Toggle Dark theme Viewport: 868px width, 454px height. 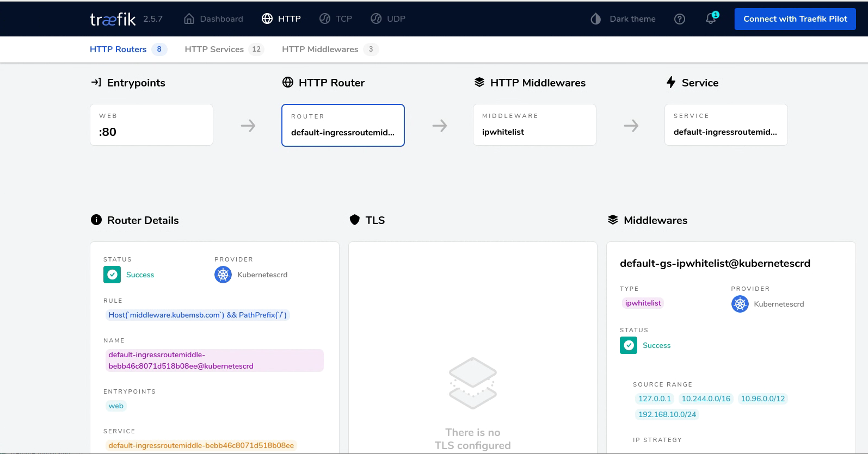point(632,19)
